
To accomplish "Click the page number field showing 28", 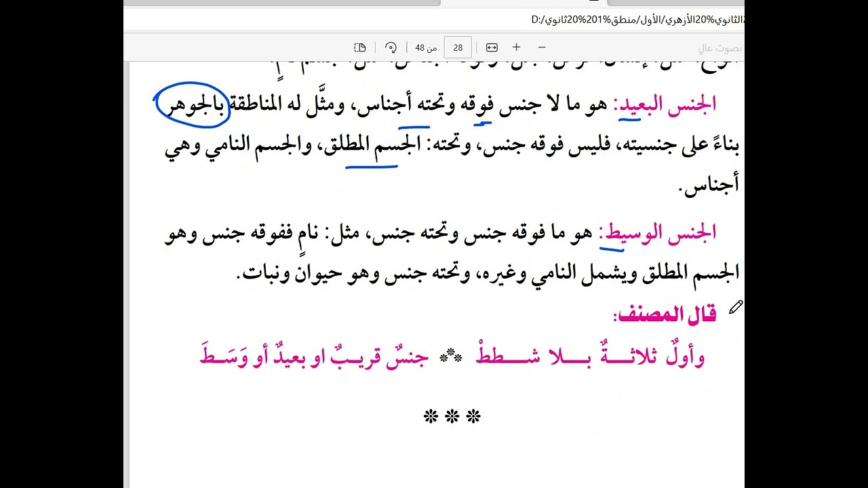I will click(x=458, y=47).
